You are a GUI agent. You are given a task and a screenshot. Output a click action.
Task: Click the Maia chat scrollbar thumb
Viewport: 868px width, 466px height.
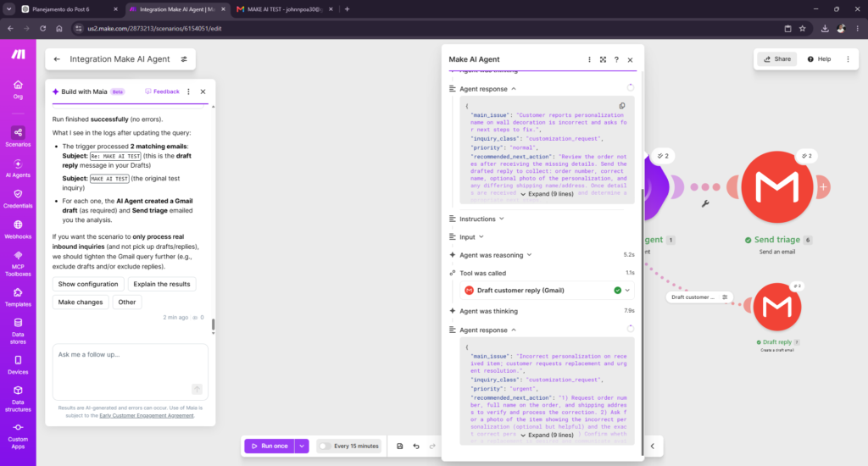pyautogui.click(x=213, y=325)
